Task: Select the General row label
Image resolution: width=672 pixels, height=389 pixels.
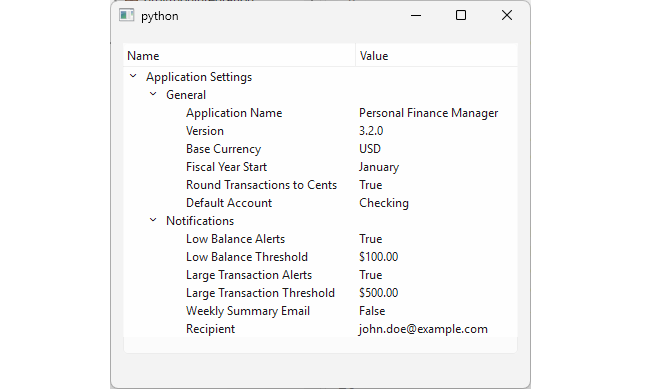Action: point(186,95)
